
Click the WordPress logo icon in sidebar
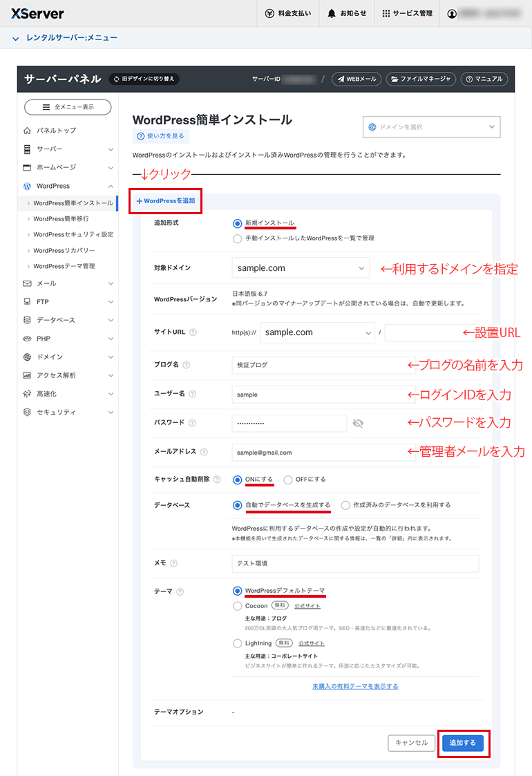tap(27, 186)
